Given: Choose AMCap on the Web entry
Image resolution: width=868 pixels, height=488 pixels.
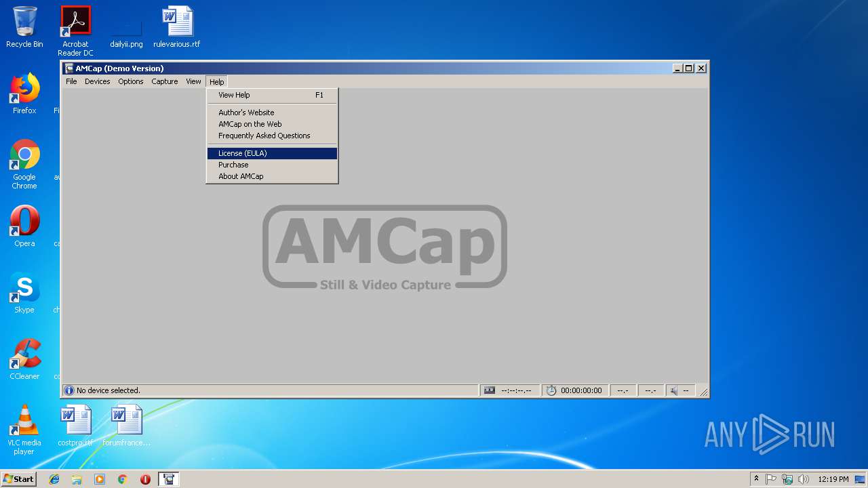Looking at the screenshot, I should point(272,124).
